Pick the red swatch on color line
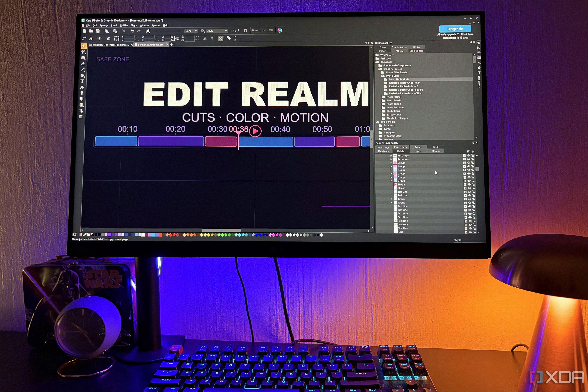The width and height of the screenshot is (588, 392). 160,235
